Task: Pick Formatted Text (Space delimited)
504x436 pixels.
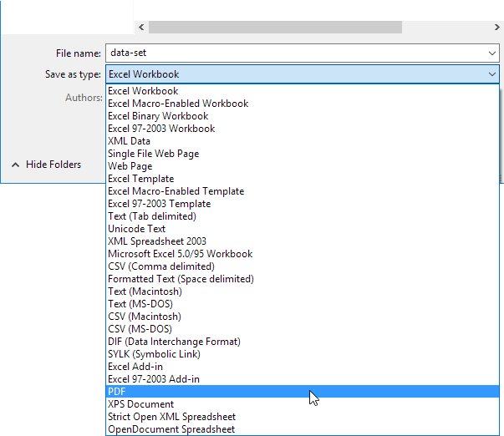Action: pos(302,279)
